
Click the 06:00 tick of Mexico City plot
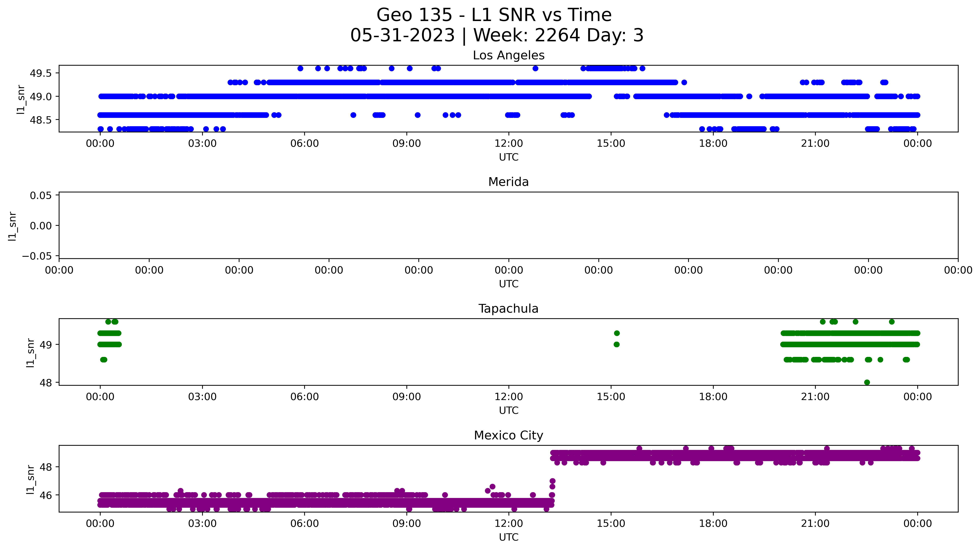click(x=304, y=524)
